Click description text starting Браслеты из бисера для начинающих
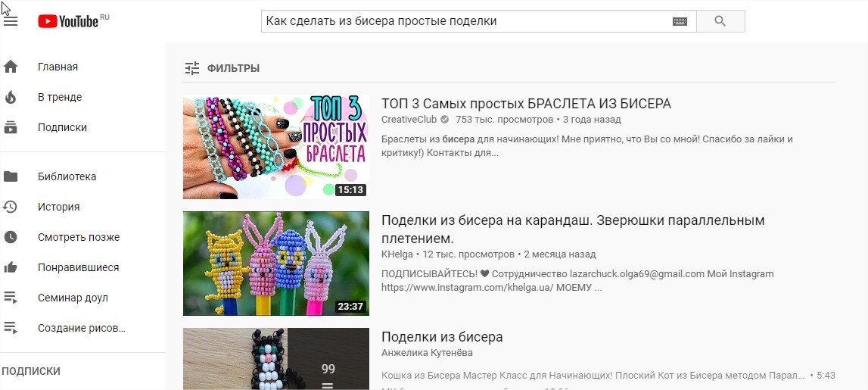868x390 pixels. point(586,146)
